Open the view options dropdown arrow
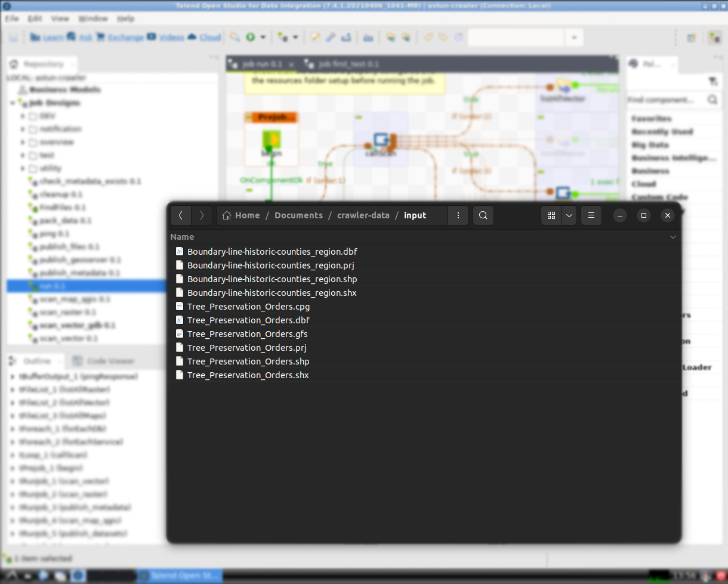728x584 pixels. point(569,215)
